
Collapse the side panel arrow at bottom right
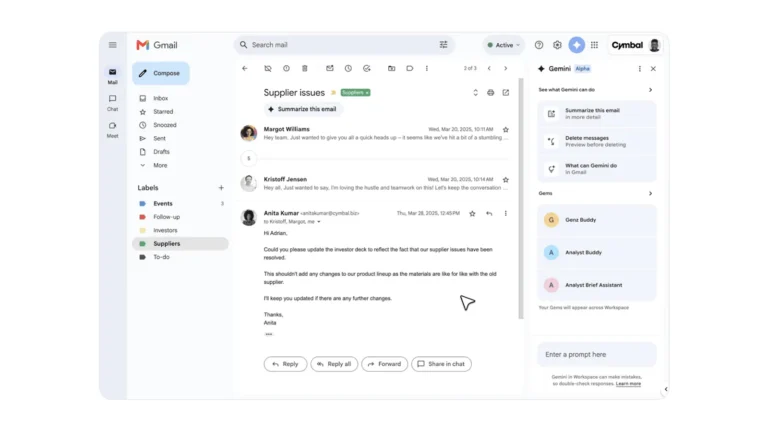tap(666, 389)
